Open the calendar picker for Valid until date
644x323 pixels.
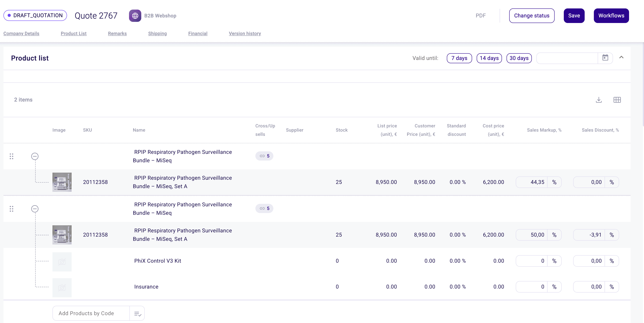tap(605, 58)
